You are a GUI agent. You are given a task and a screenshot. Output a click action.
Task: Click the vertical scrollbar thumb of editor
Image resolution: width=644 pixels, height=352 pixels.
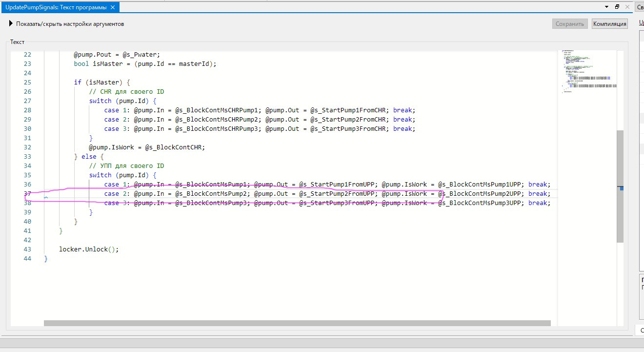(x=620, y=186)
